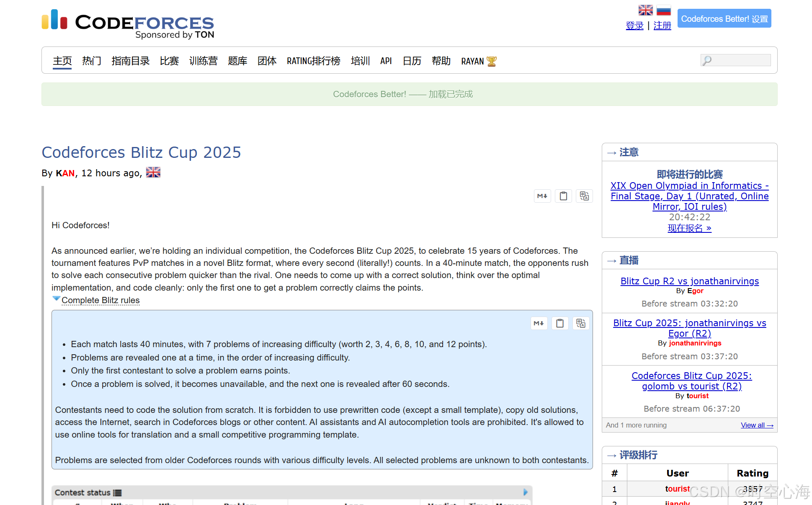
Task: Collapse the Complete Blitz rules spoiler
Action: (x=100, y=300)
